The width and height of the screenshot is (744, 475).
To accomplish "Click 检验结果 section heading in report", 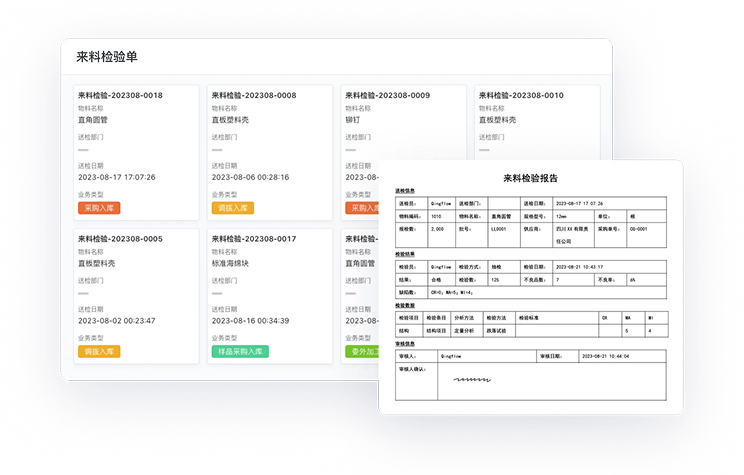I will [405, 254].
